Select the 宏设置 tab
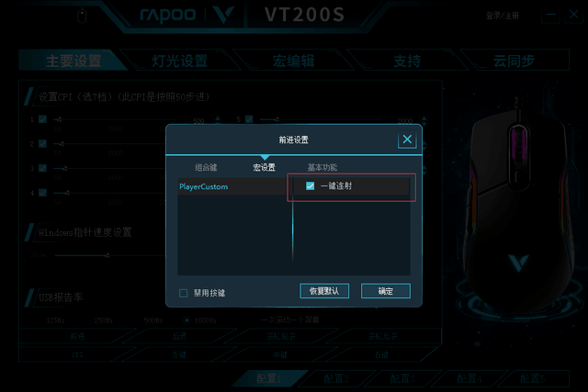 pyautogui.click(x=264, y=167)
